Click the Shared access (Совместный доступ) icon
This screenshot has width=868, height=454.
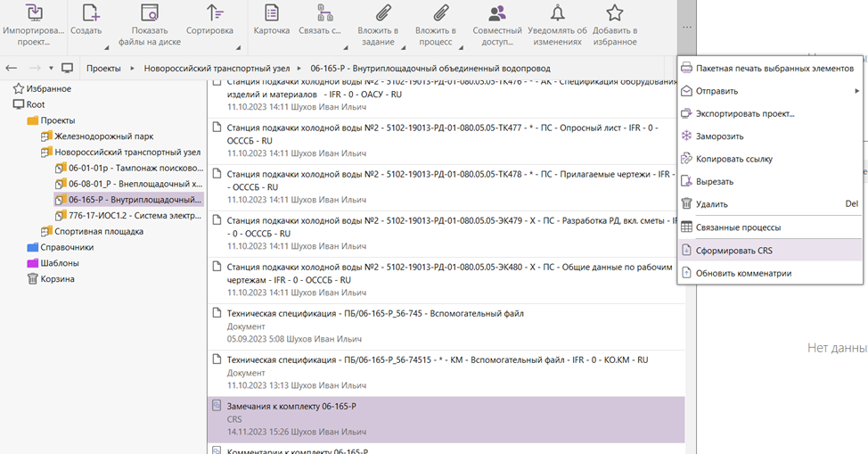[497, 13]
